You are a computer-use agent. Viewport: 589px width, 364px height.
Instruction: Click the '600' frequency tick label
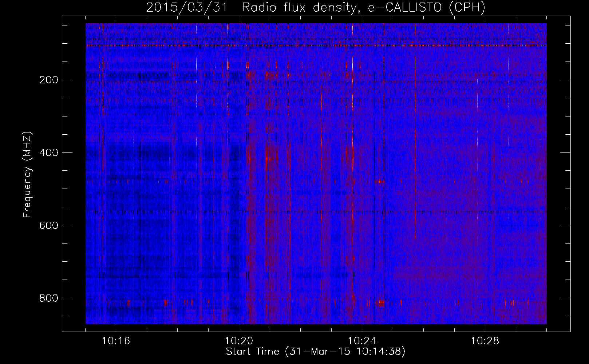pos(48,226)
